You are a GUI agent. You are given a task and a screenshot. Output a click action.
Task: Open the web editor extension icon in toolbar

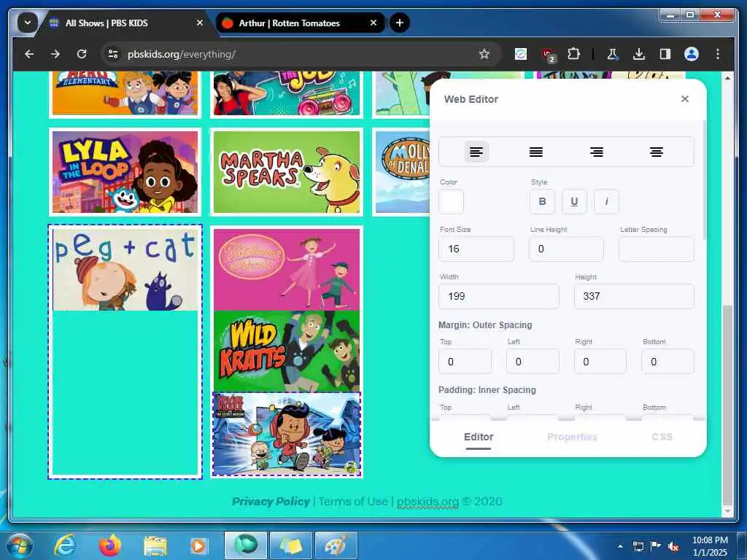(x=521, y=54)
